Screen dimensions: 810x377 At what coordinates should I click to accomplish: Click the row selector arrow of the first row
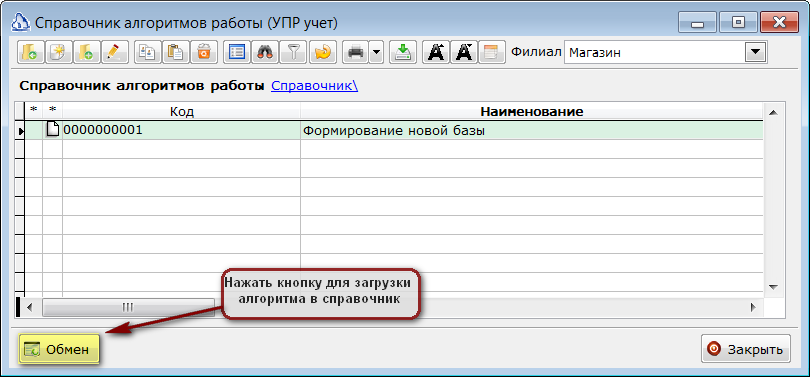coord(21,131)
